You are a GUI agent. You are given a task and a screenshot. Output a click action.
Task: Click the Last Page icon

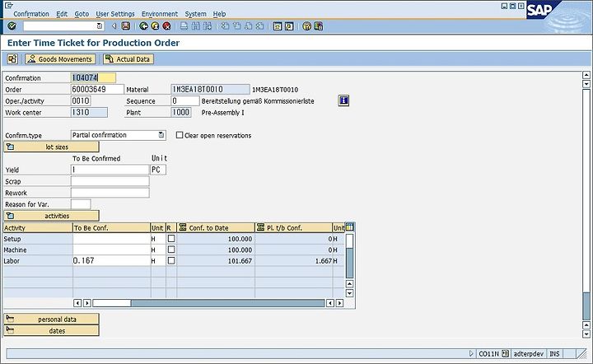[259, 26]
